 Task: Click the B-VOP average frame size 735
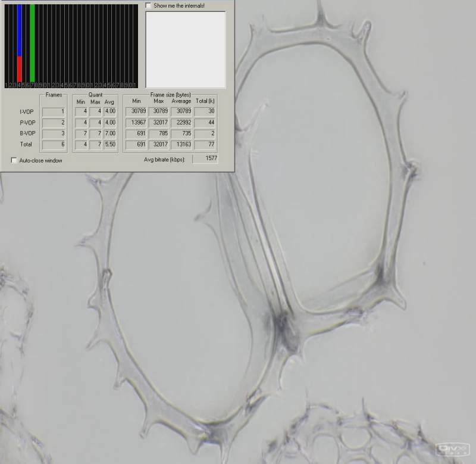tap(181, 133)
